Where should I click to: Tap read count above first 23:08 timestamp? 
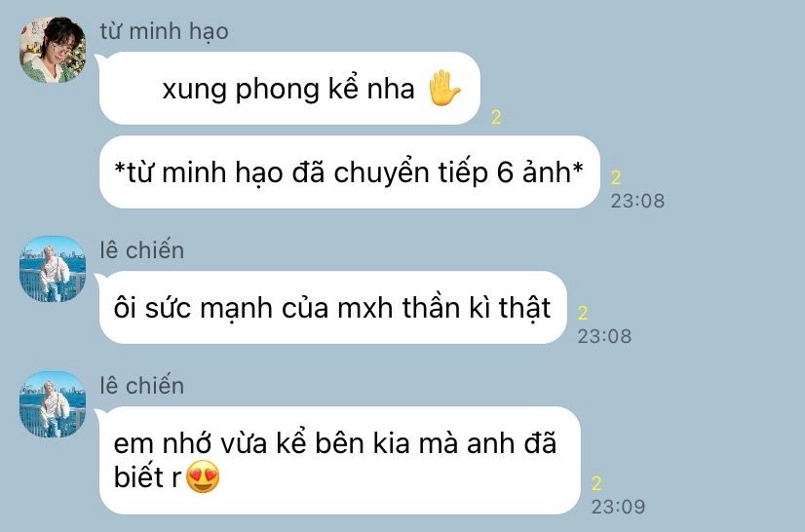click(x=616, y=177)
